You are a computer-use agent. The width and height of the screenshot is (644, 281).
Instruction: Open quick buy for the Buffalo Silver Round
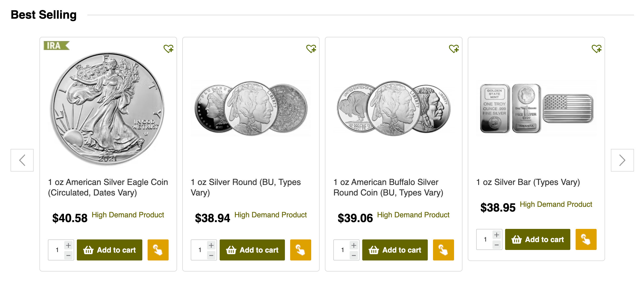(x=443, y=250)
